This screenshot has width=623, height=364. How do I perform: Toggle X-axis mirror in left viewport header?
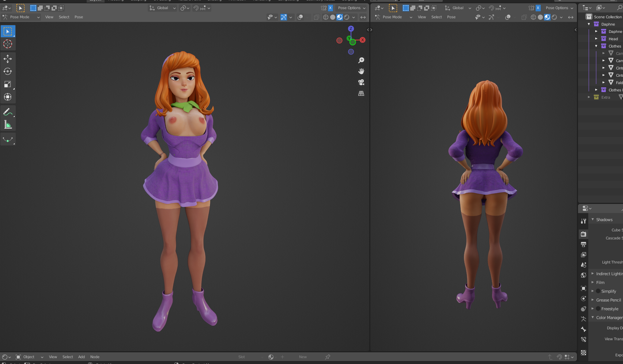click(331, 8)
